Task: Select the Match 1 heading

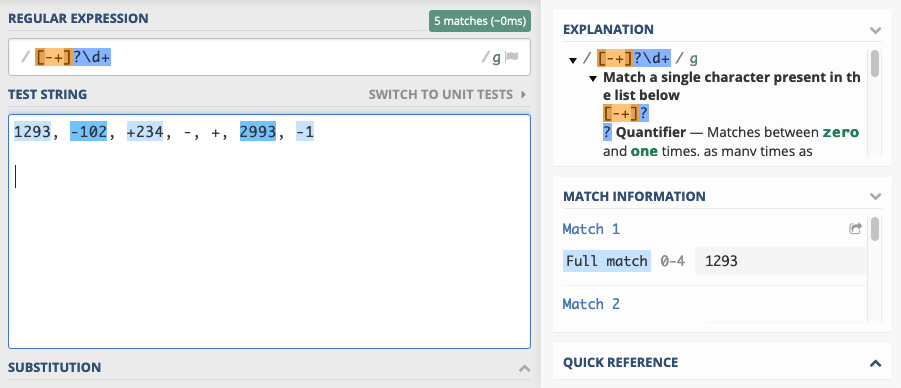Action: pos(591,229)
